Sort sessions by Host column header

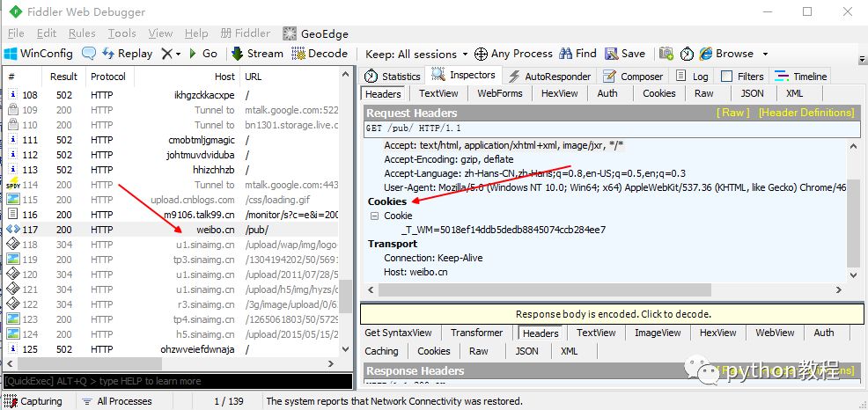[187, 77]
